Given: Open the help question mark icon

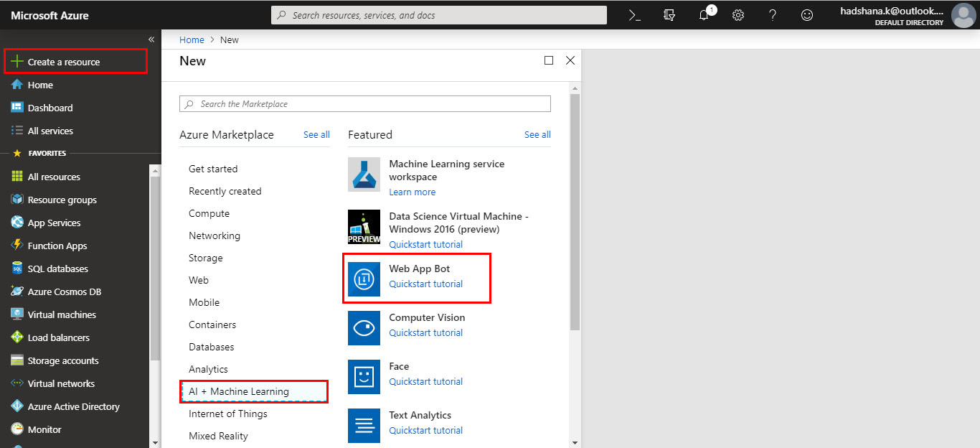Looking at the screenshot, I should tap(772, 15).
